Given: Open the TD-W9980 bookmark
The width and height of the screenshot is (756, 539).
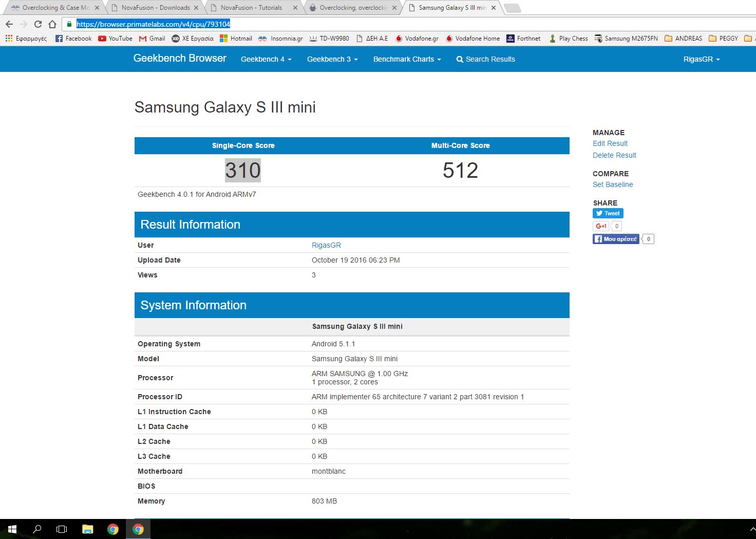Looking at the screenshot, I should click(x=329, y=39).
